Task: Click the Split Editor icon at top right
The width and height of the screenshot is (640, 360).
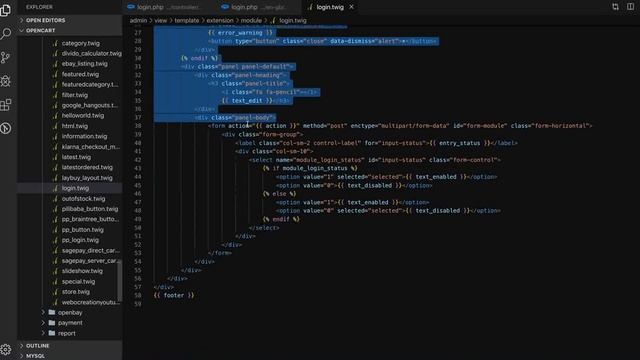Action: [630, 7]
